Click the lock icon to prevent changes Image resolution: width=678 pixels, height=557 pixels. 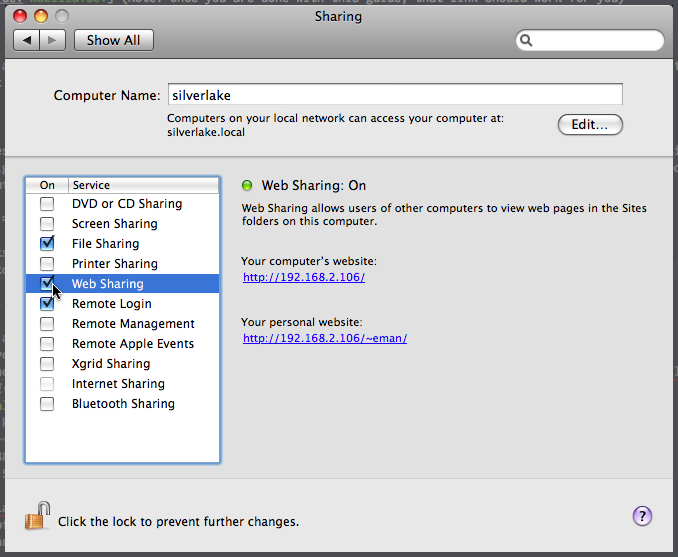click(x=37, y=515)
